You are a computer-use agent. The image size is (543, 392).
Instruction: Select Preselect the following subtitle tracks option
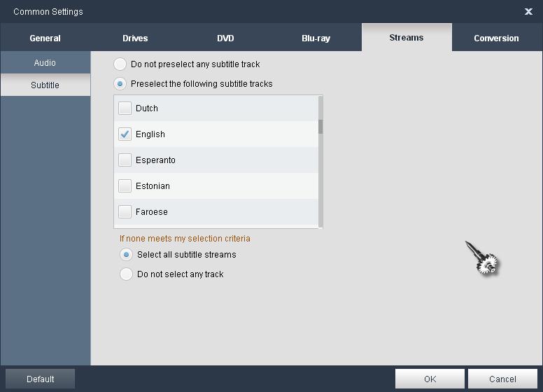click(x=120, y=84)
